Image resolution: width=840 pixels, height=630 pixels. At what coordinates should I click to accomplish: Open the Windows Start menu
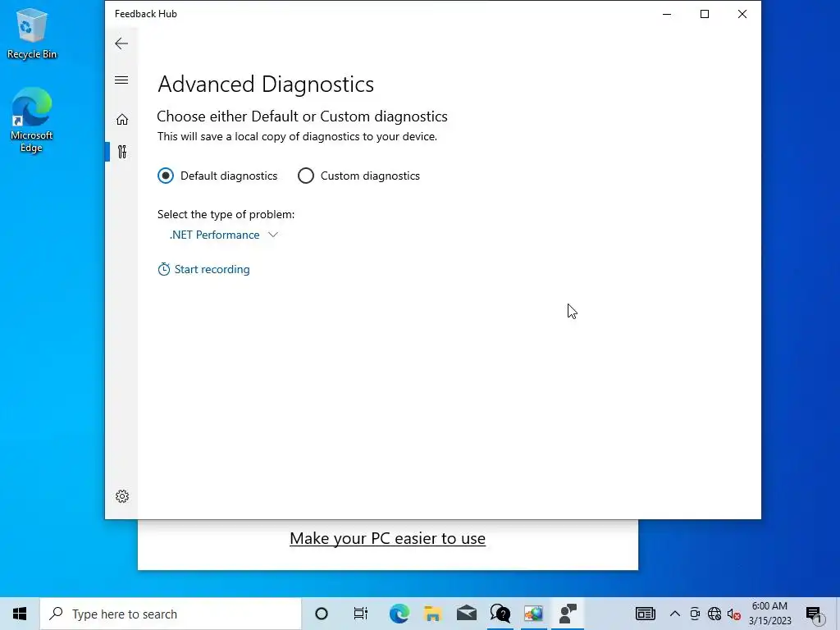[20, 614]
